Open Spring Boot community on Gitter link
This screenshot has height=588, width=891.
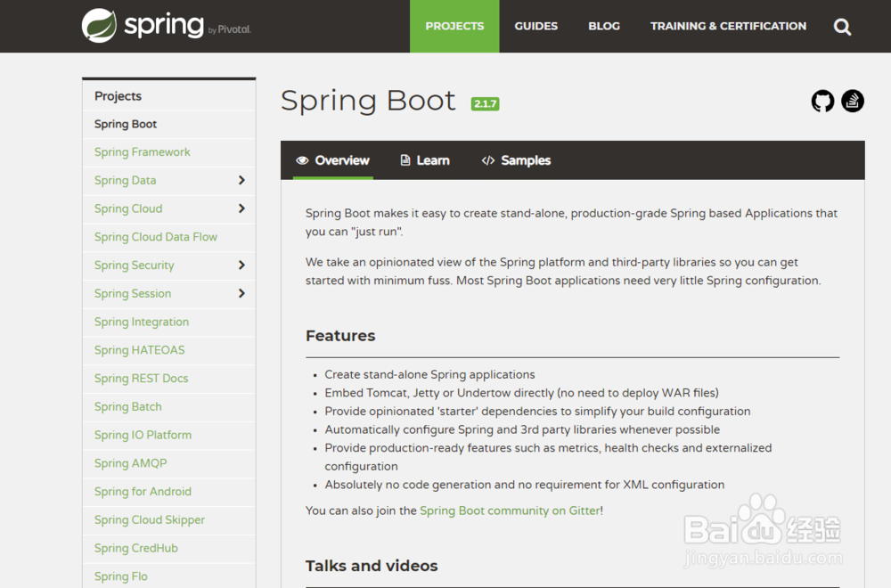[x=510, y=510]
